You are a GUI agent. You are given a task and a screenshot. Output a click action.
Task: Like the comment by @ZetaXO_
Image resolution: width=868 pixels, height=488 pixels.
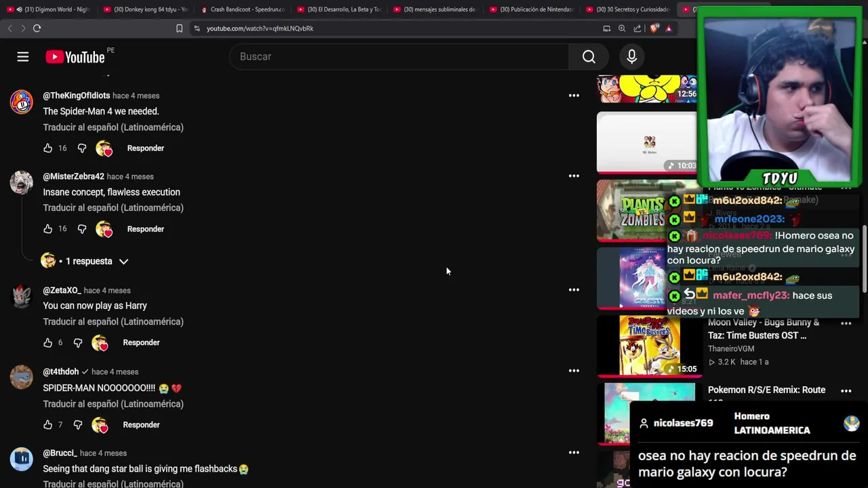click(47, 343)
